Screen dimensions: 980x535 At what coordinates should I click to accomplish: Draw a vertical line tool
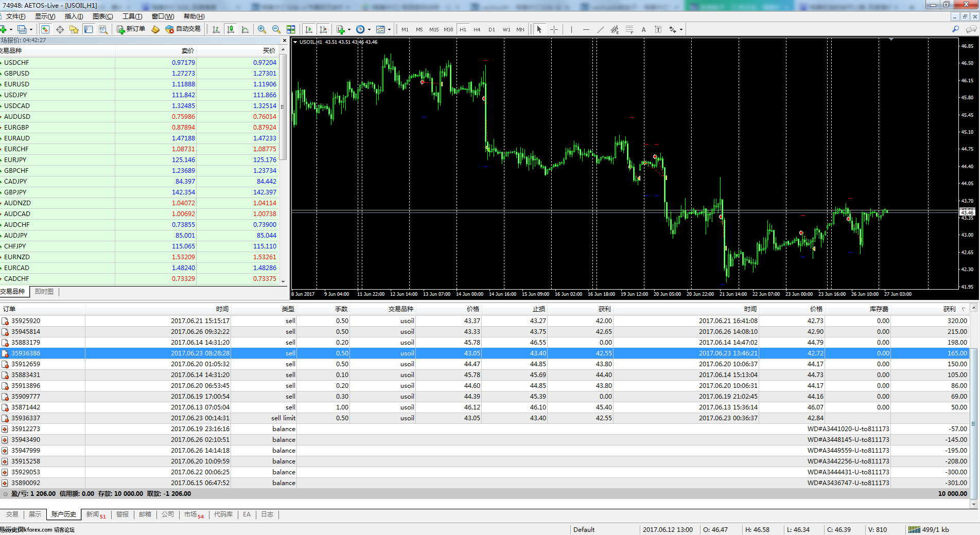pyautogui.click(x=571, y=29)
